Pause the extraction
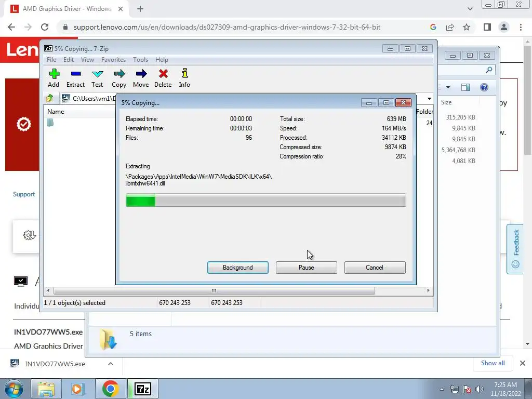 pos(307,268)
